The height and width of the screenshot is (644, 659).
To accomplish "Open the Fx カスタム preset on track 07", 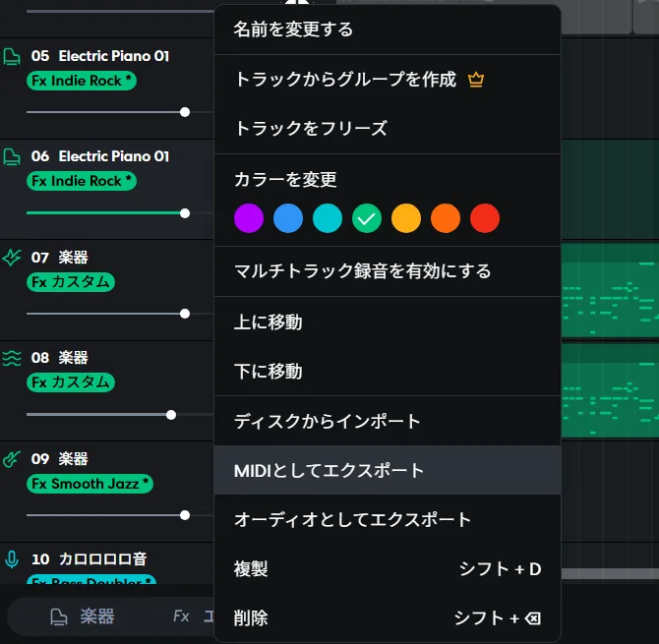I will pyautogui.click(x=71, y=282).
